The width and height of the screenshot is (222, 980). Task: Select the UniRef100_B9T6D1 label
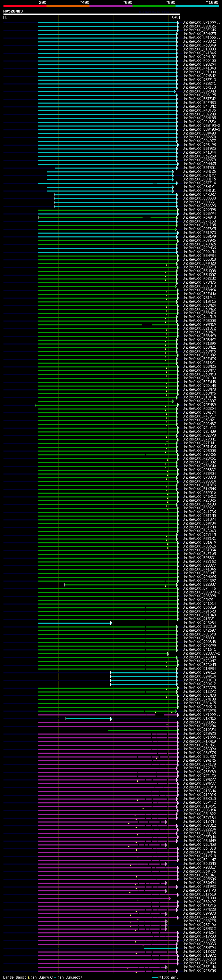point(199,168)
